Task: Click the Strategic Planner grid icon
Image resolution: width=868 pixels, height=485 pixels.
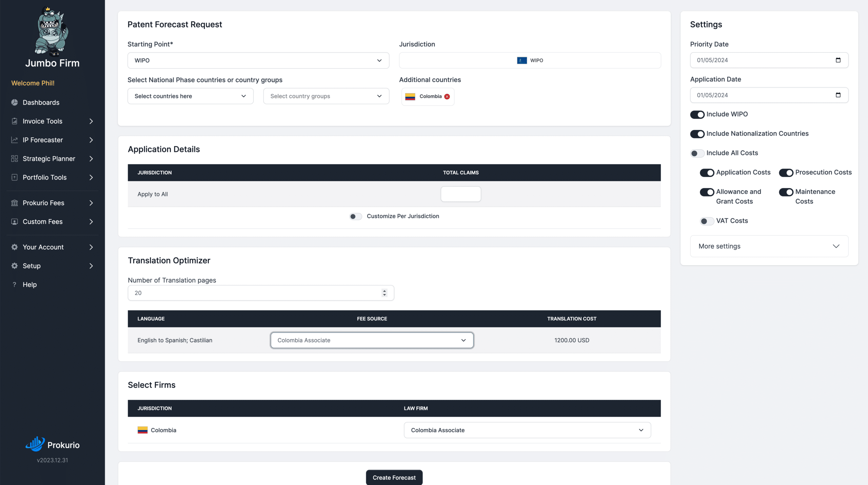Action: point(14,158)
